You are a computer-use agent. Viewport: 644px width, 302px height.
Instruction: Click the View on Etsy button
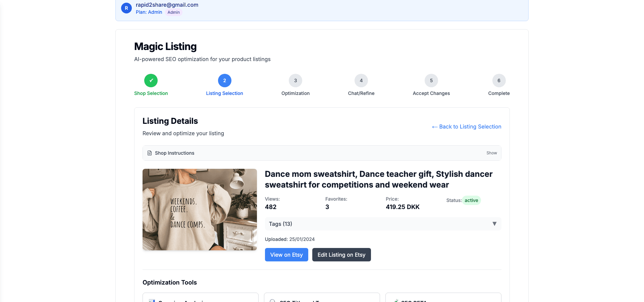286,255
